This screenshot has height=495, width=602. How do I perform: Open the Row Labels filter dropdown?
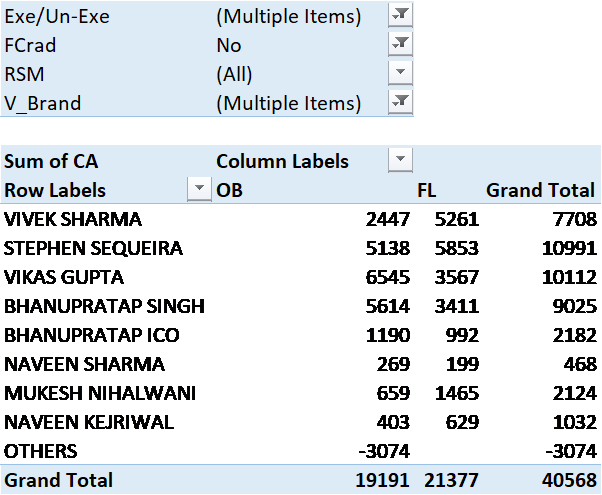pos(200,190)
